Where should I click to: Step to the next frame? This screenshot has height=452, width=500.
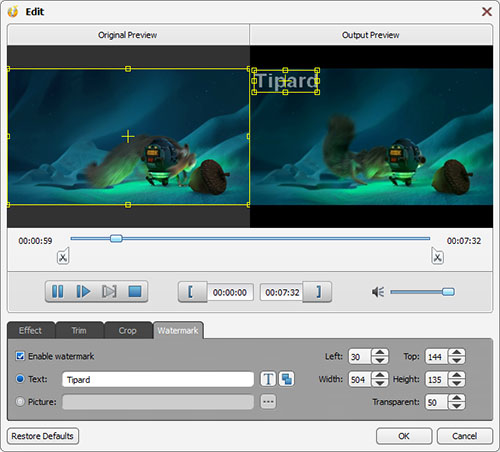tap(109, 291)
